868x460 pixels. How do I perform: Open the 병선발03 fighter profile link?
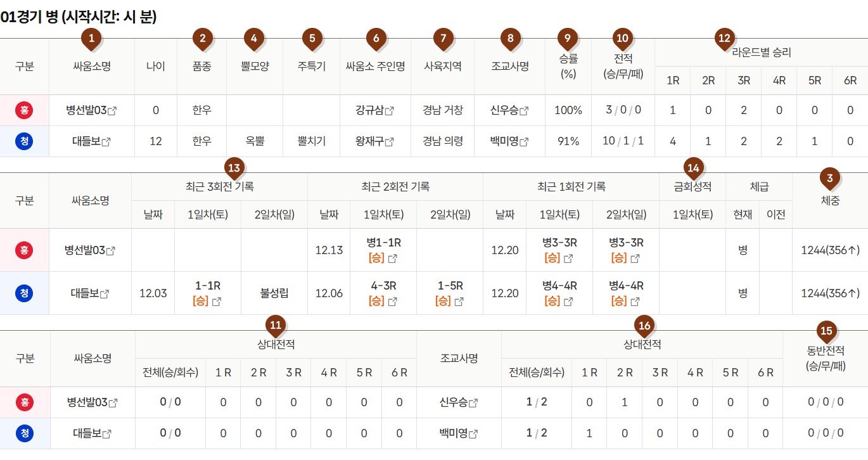pyautogui.click(x=89, y=110)
